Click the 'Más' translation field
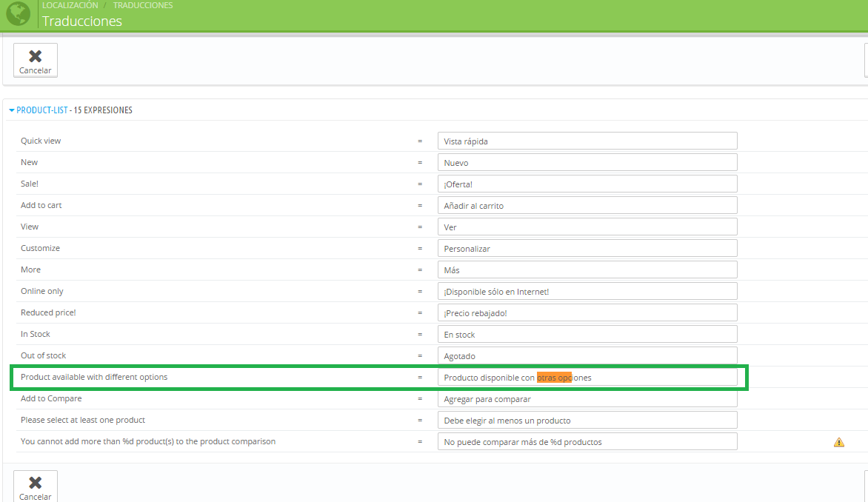 [587, 270]
